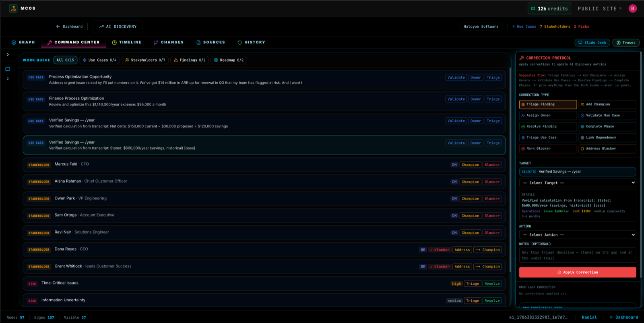The image size is (644, 323).
Task: Select Triage Finding correction type
Action: coord(548,105)
